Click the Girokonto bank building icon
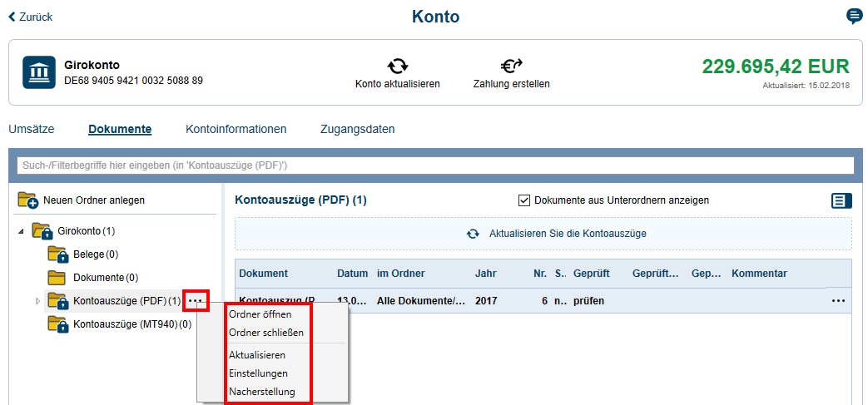The height and width of the screenshot is (405, 868). coord(39,72)
